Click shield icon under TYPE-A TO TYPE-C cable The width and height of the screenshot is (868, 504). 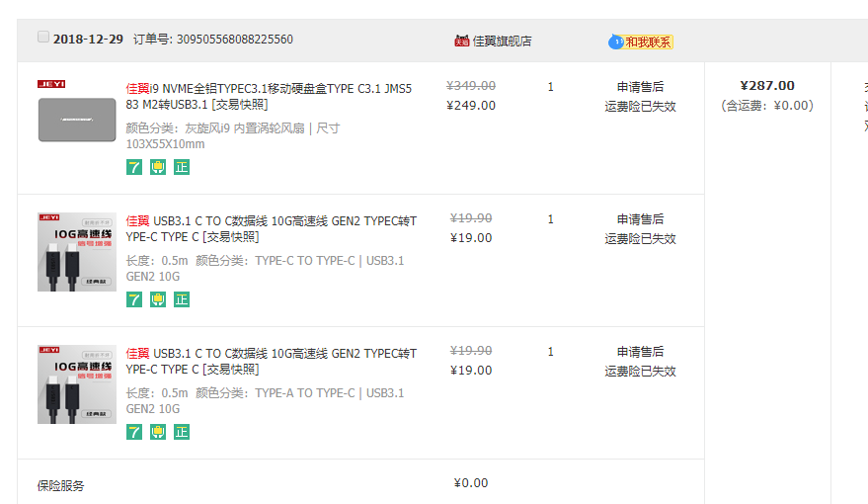(x=158, y=432)
